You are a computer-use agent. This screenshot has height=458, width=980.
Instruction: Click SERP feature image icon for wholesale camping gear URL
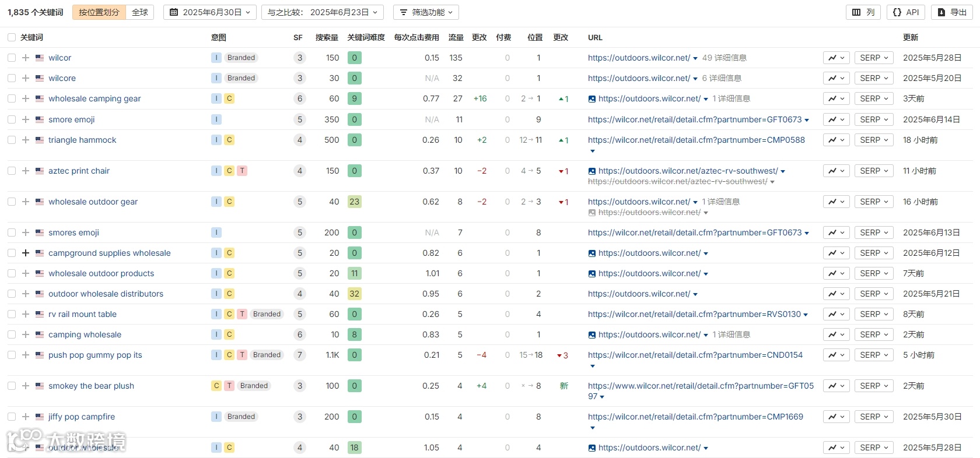click(x=592, y=99)
